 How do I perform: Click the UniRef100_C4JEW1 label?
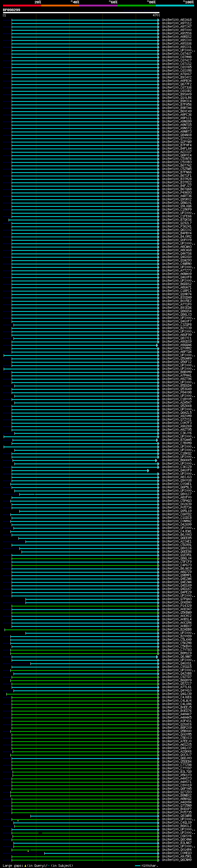[177, 531]
